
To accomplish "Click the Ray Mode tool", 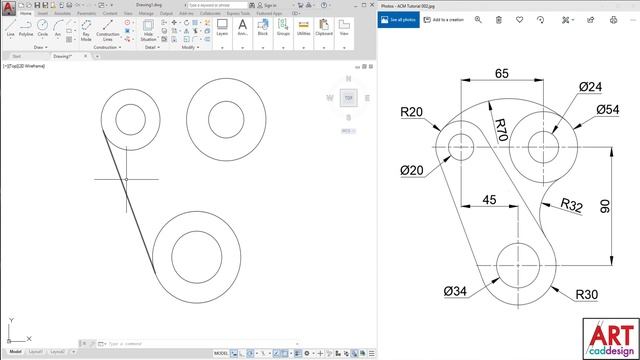I will [86, 30].
